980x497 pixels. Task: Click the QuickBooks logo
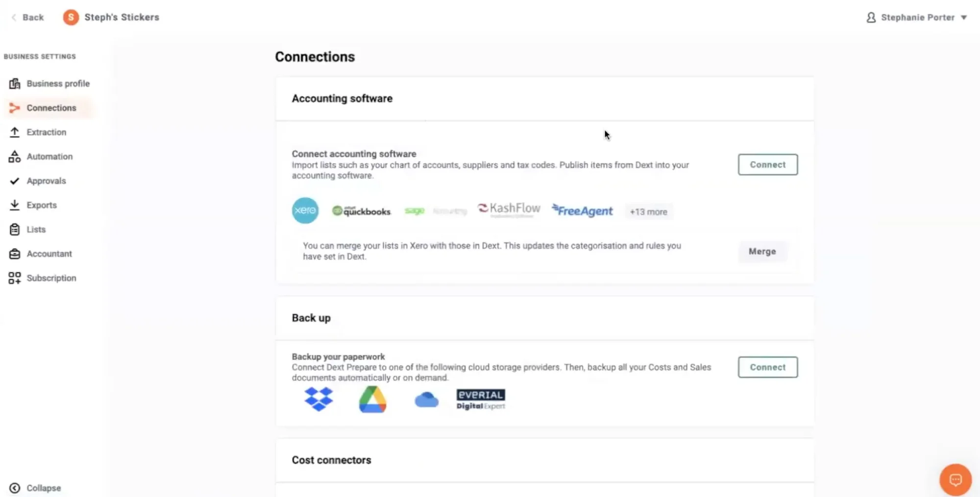click(362, 211)
